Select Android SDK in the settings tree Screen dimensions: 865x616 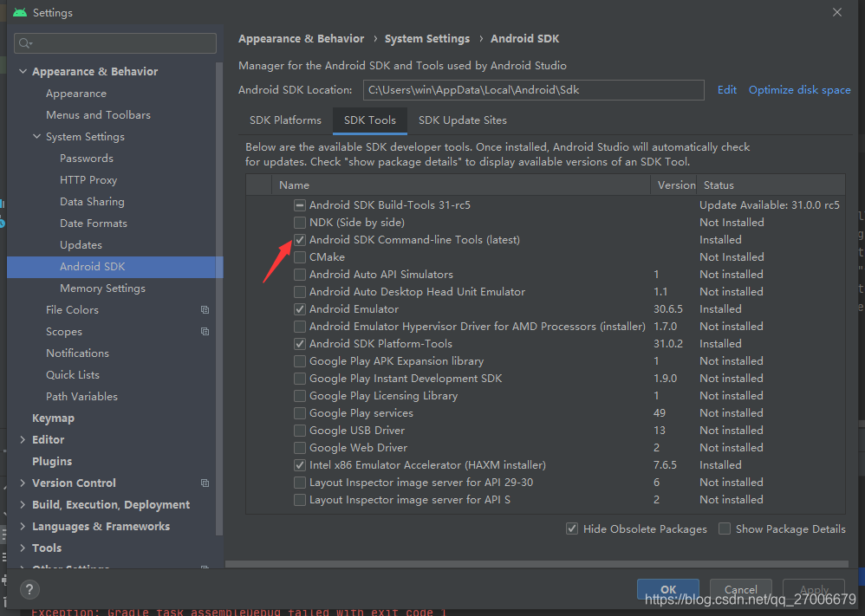114,267
